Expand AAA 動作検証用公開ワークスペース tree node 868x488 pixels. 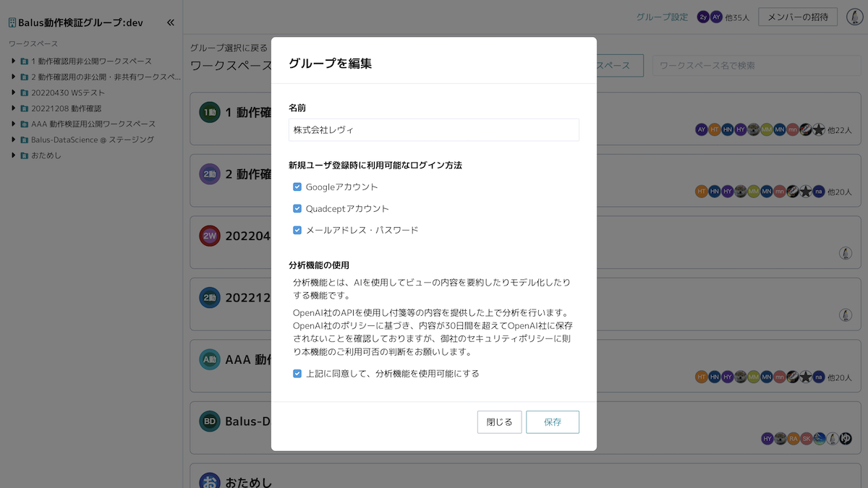point(13,124)
